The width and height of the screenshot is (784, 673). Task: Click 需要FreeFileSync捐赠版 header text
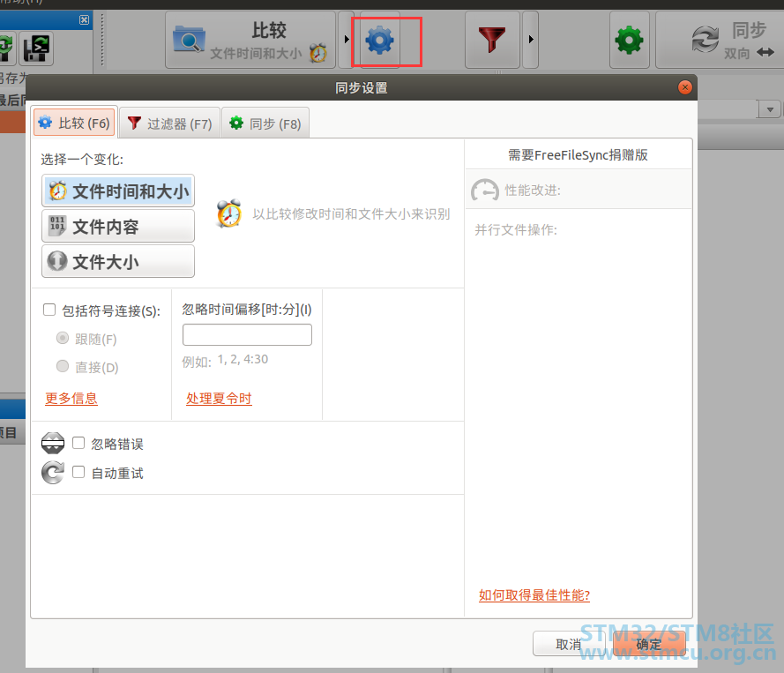click(x=578, y=155)
